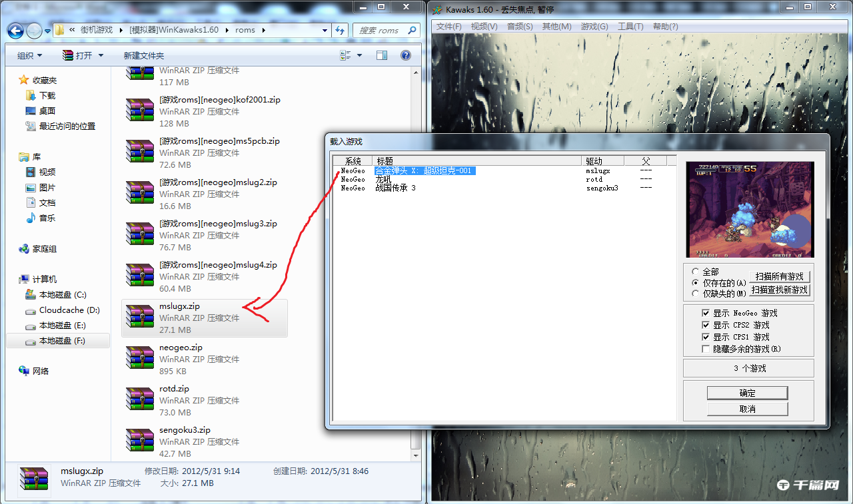Screen dimensions: 853x504
Task: Open the 下载 folder in favorites
Action: [x=47, y=96]
